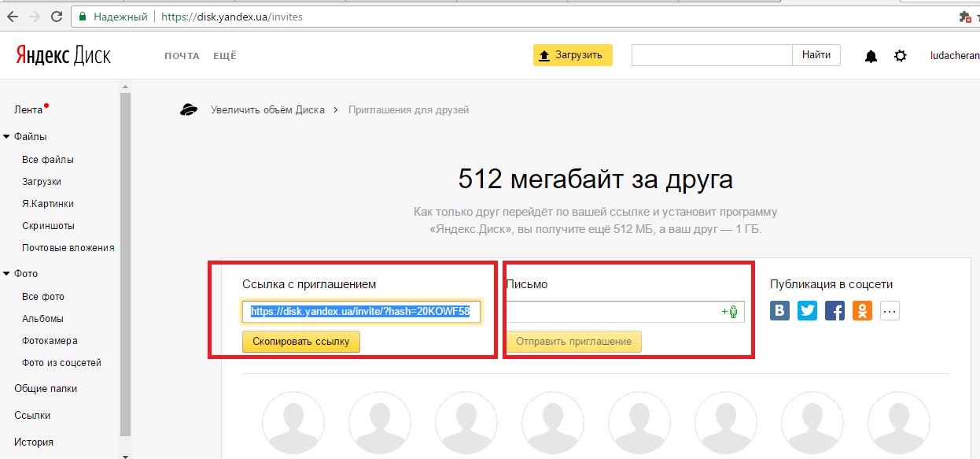Click the Найти search button
This screenshot has width=980, height=459.
point(816,55)
